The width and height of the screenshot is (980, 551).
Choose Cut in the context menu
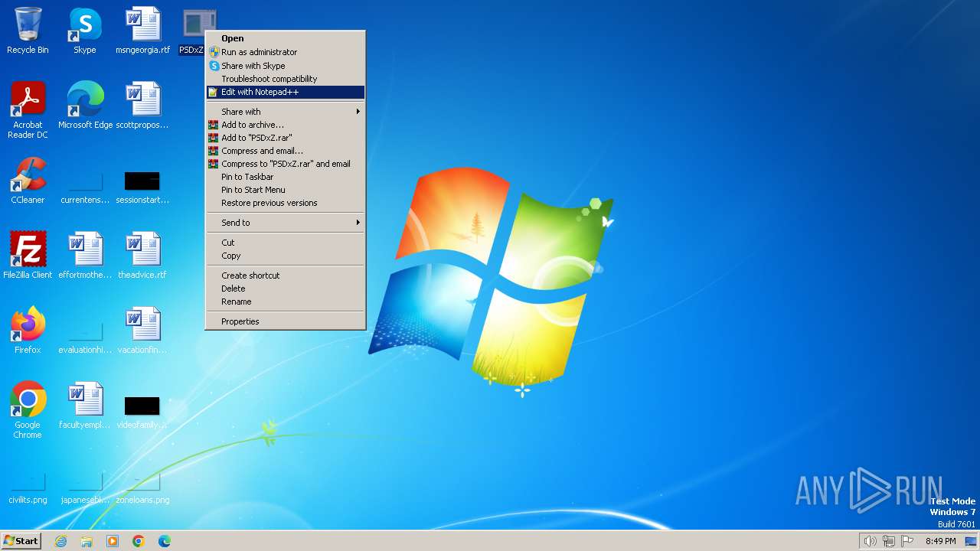click(286, 243)
